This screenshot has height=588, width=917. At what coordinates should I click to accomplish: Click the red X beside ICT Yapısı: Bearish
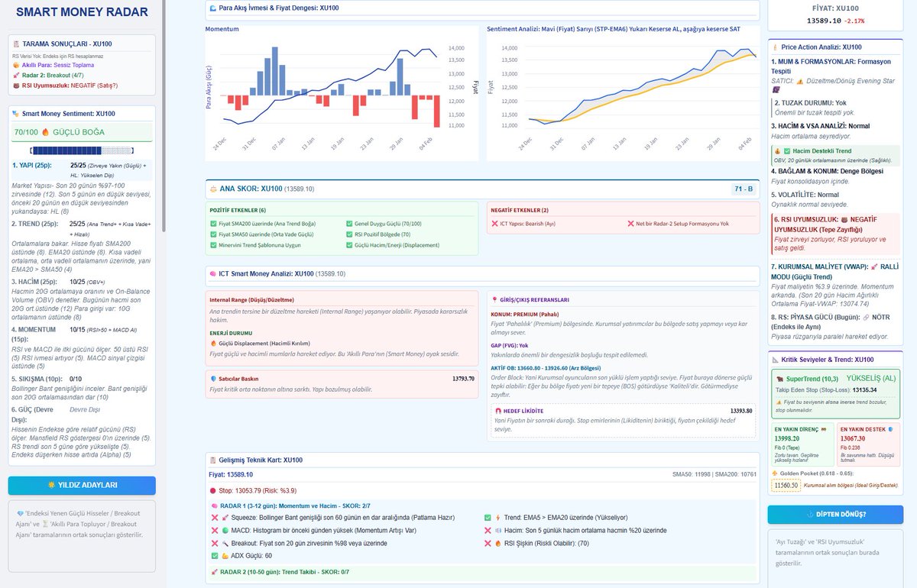495,223
